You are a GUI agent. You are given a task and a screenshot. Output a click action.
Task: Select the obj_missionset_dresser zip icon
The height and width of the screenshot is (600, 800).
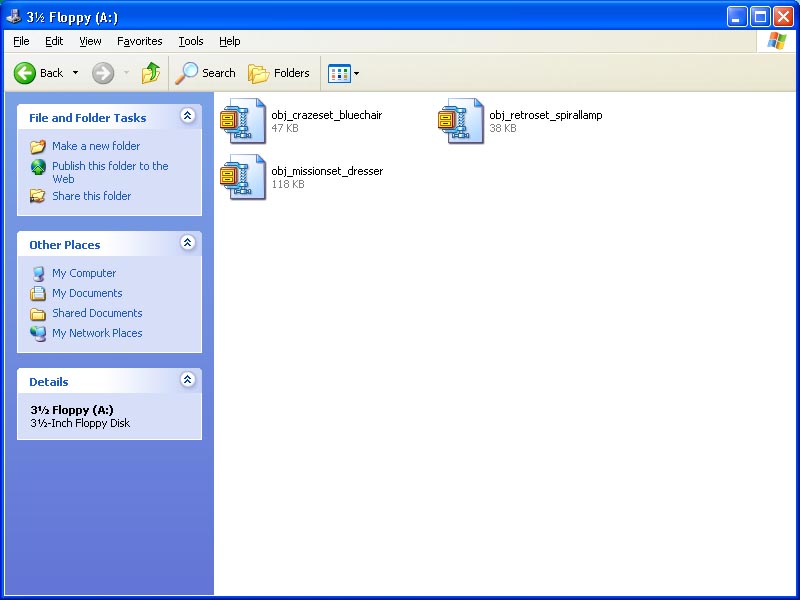(x=243, y=177)
